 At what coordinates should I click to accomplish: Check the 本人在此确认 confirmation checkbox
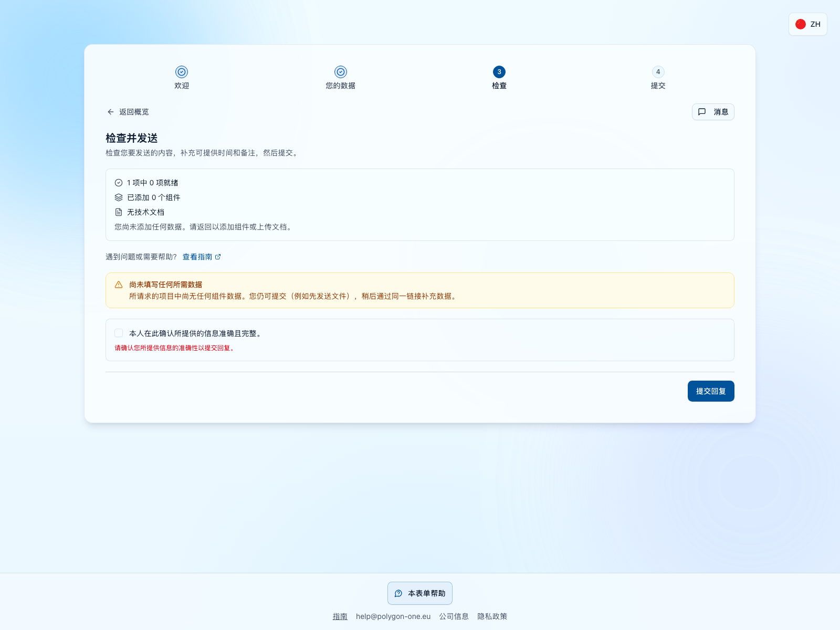point(119,333)
